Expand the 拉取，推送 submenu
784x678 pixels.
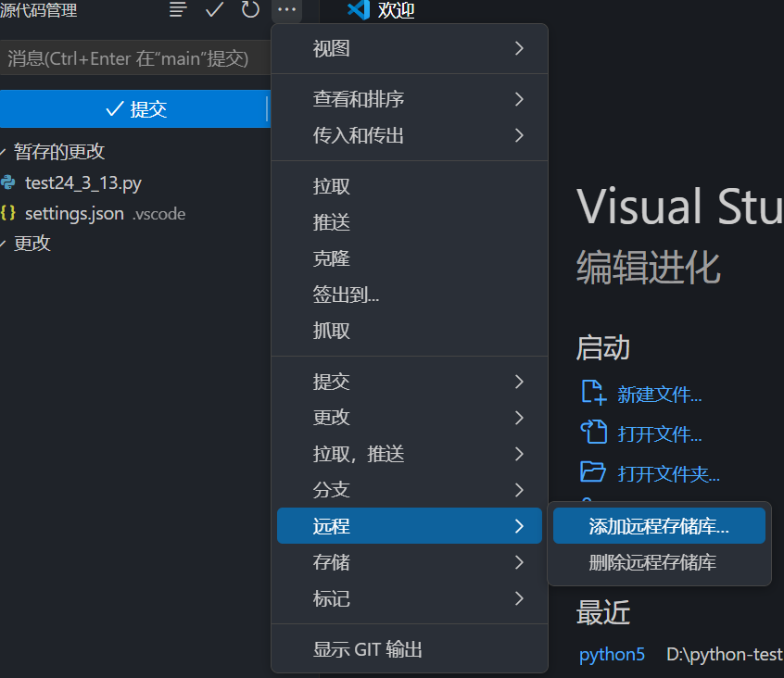pyautogui.click(x=410, y=454)
